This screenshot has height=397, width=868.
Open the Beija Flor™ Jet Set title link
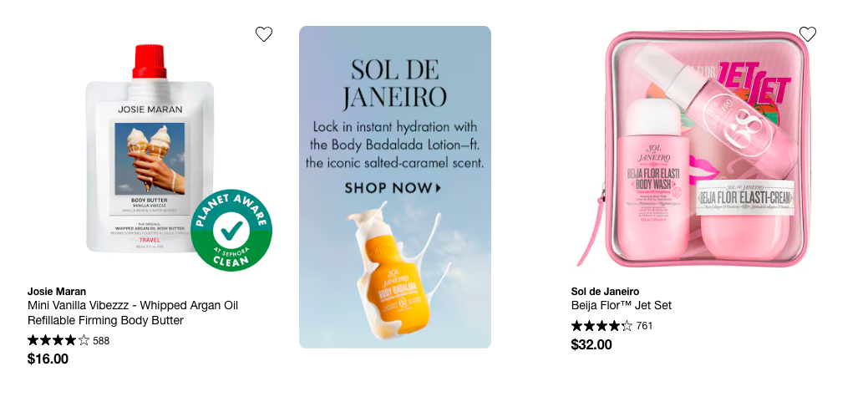[x=621, y=306]
